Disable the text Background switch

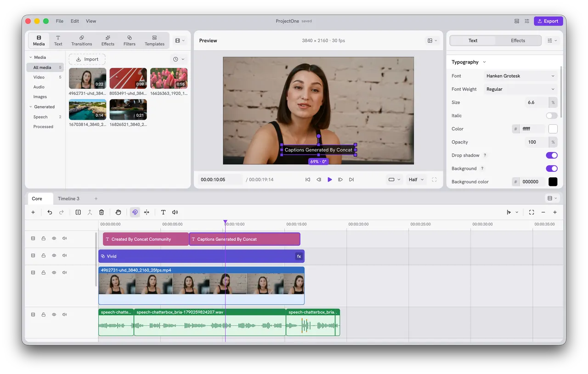(552, 169)
